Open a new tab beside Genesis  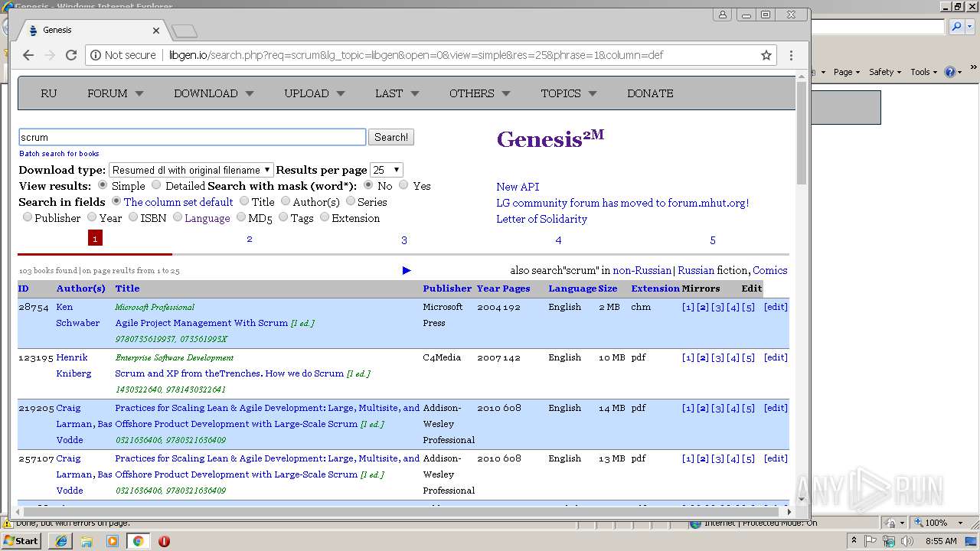185,31
